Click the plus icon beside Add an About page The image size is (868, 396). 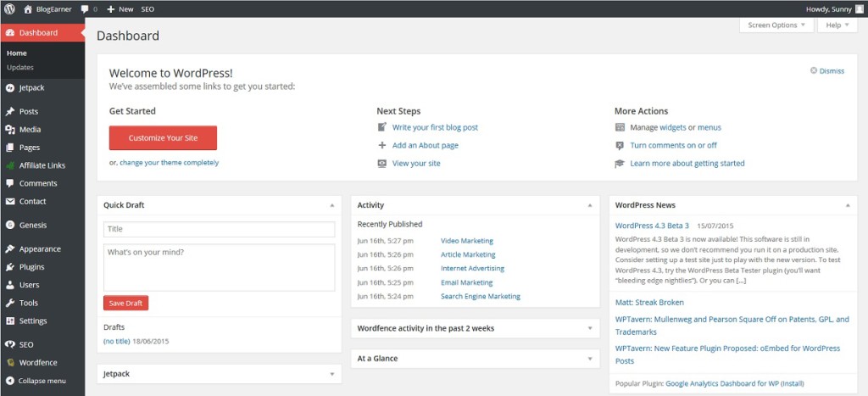[x=382, y=145]
